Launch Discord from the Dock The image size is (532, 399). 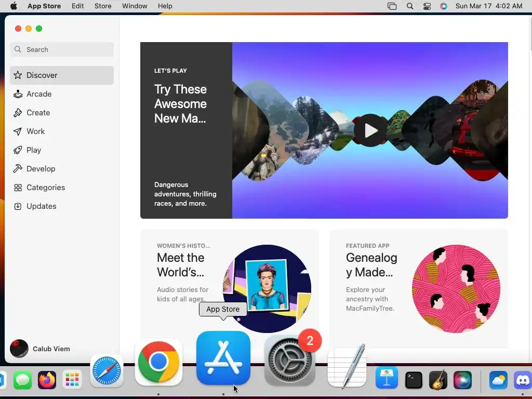(x=523, y=380)
